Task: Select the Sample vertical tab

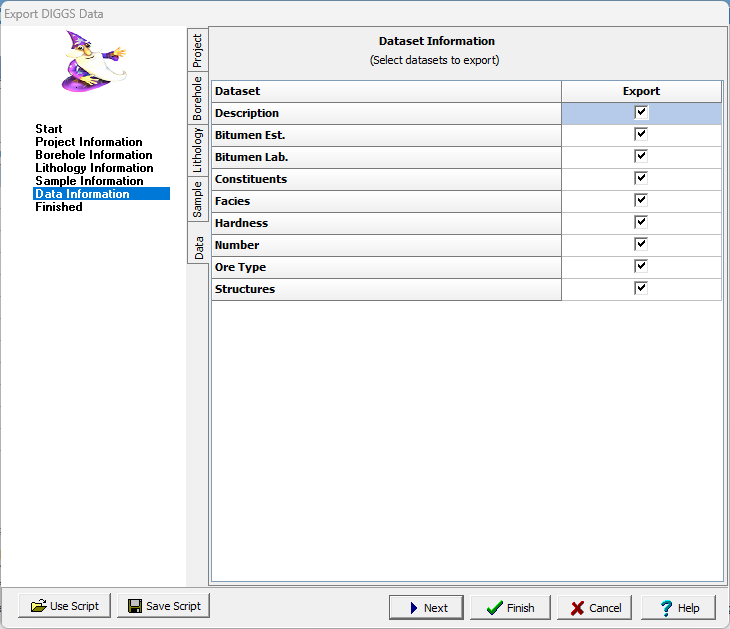Action: tap(198, 199)
